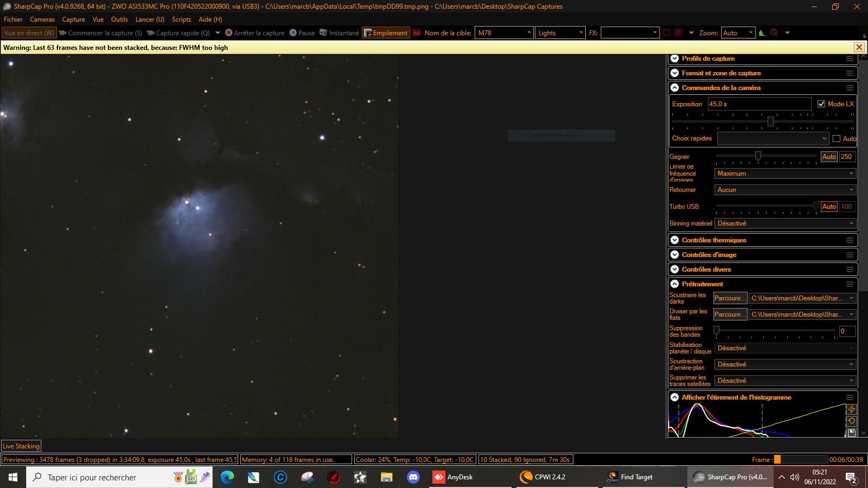Image resolution: width=868 pixels, height=488 pixels.
Task: Open the Outils menu
Action: [x=119, y=20]
